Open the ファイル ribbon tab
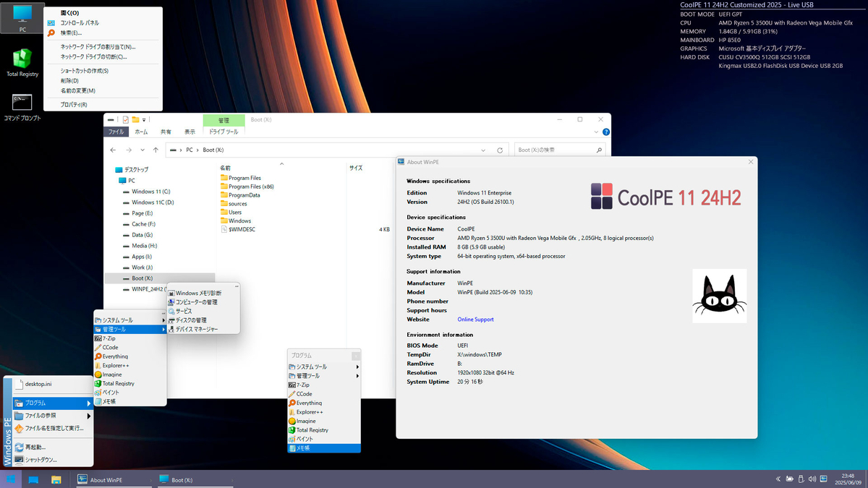The image size is (868, 488). click(x=116, y=132)
